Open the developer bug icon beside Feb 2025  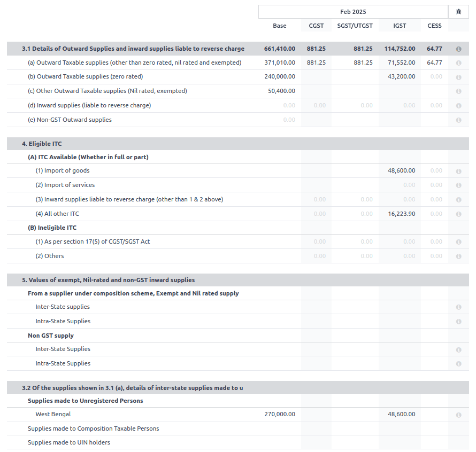tap(458, 11)
